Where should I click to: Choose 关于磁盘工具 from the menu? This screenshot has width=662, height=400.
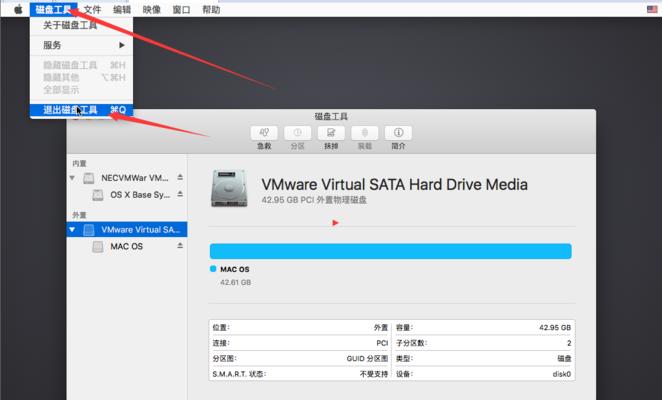click(81, 25)
